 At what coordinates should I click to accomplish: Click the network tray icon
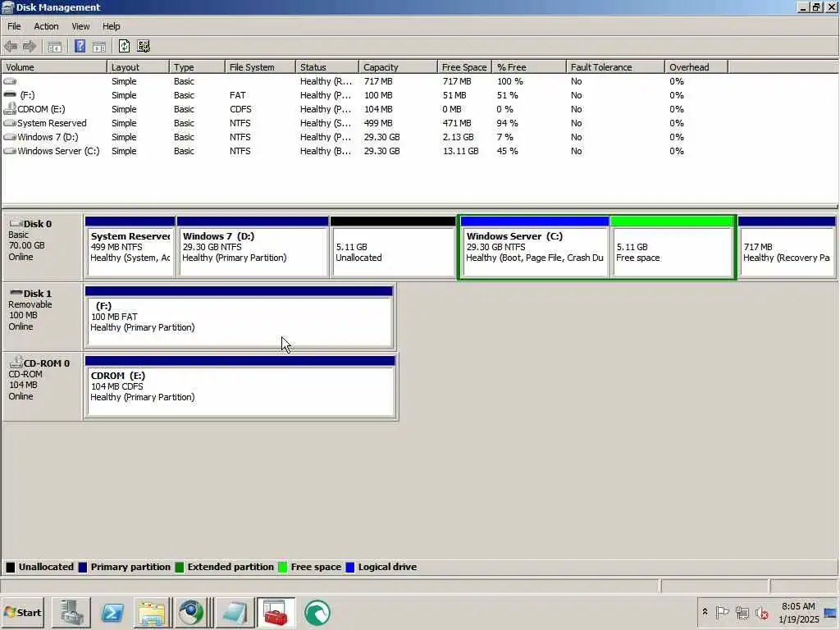742,612
